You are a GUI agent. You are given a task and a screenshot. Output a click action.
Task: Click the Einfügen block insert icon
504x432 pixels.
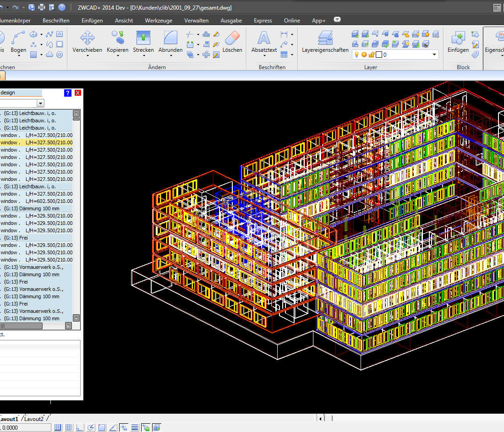458,38
